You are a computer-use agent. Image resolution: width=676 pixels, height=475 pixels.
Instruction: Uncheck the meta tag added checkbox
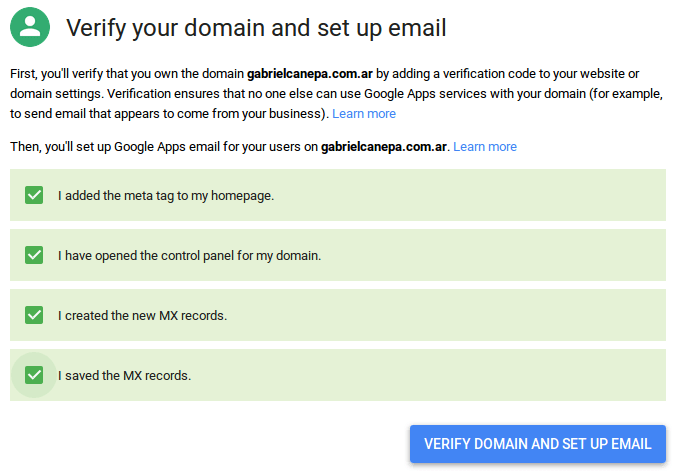(x=34, y=195)
